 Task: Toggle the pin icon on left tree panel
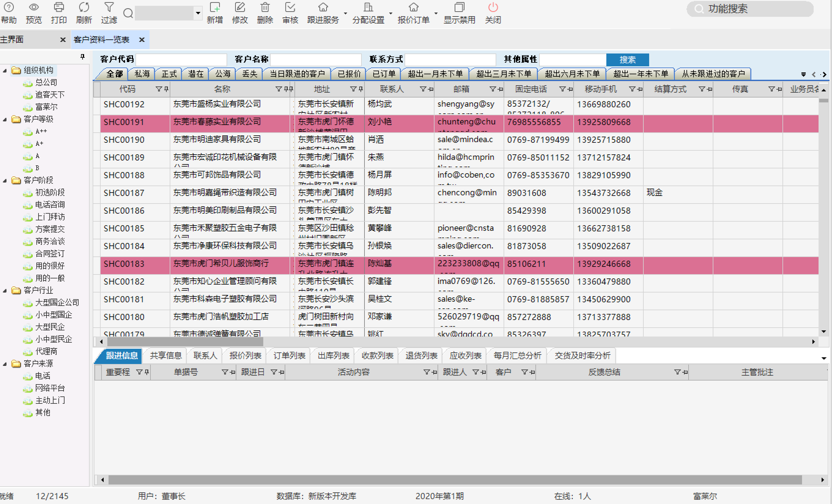(82, 57)
